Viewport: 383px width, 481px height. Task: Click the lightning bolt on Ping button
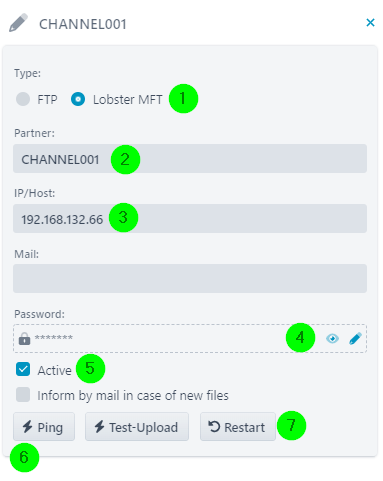[28, 426]
